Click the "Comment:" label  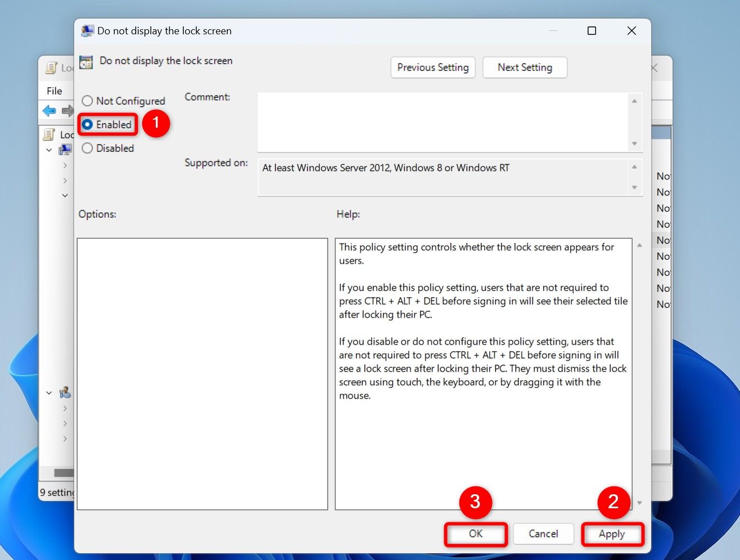pyautogui.click(x=207, y=97)
